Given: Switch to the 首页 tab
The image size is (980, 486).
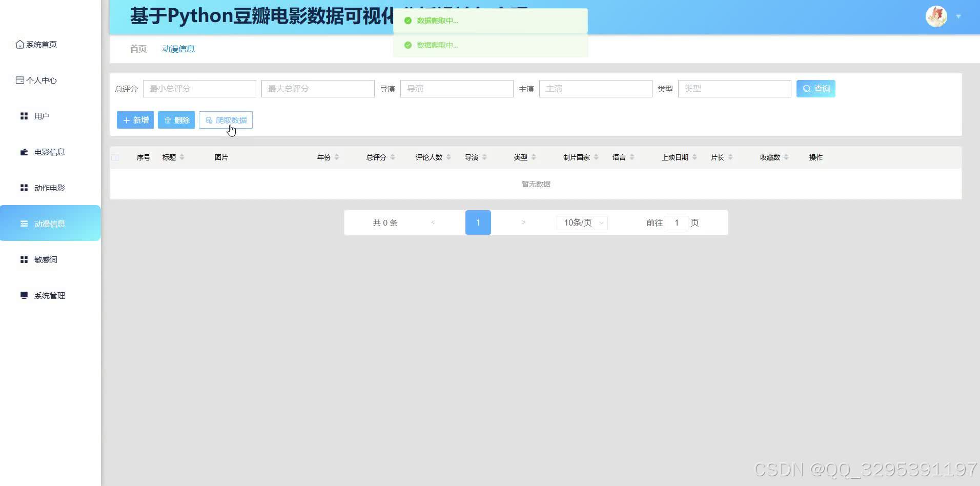Looking at the screenshot, I should click(137, 48).
